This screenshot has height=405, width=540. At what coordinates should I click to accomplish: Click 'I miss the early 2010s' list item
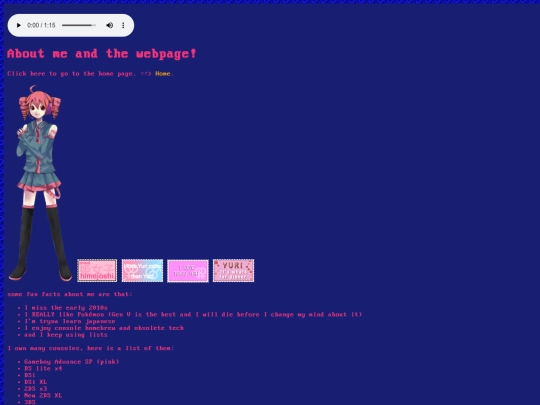pyautogui.click(x=66, y=308)
